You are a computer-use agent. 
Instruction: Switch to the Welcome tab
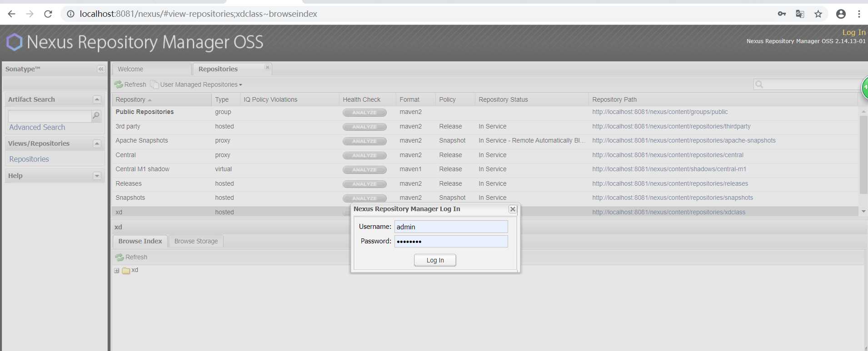[x=151, y=69]
